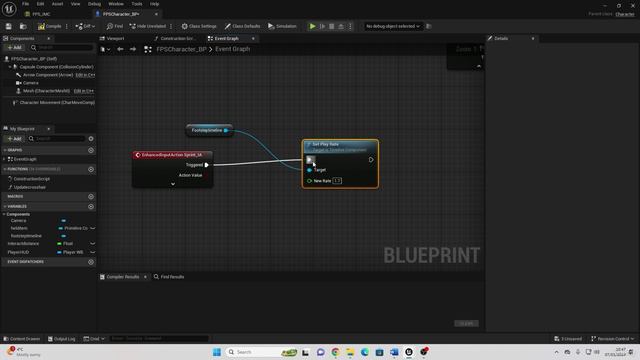Viewport: 640px width, 360px height.
Task: Open graph bookmarks dropdown in graph toolbar
Action: pyautogui.click(x=105, y=49)
